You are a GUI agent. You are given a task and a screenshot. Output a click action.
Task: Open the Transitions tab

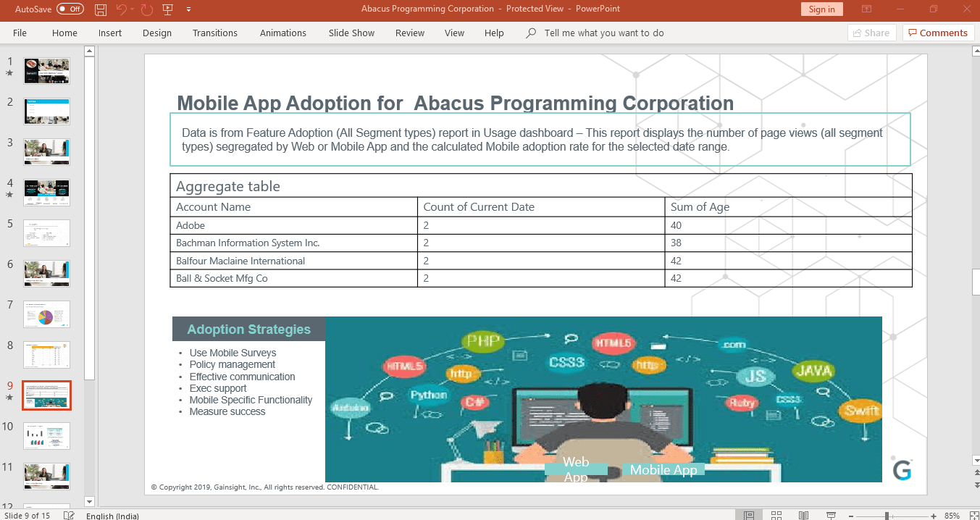pos(214,33)
